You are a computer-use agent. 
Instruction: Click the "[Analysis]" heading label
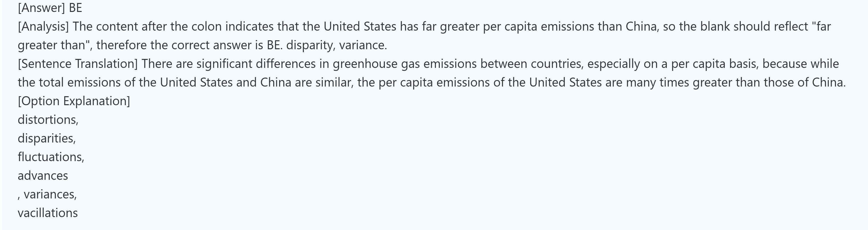[x=43, y=27]
